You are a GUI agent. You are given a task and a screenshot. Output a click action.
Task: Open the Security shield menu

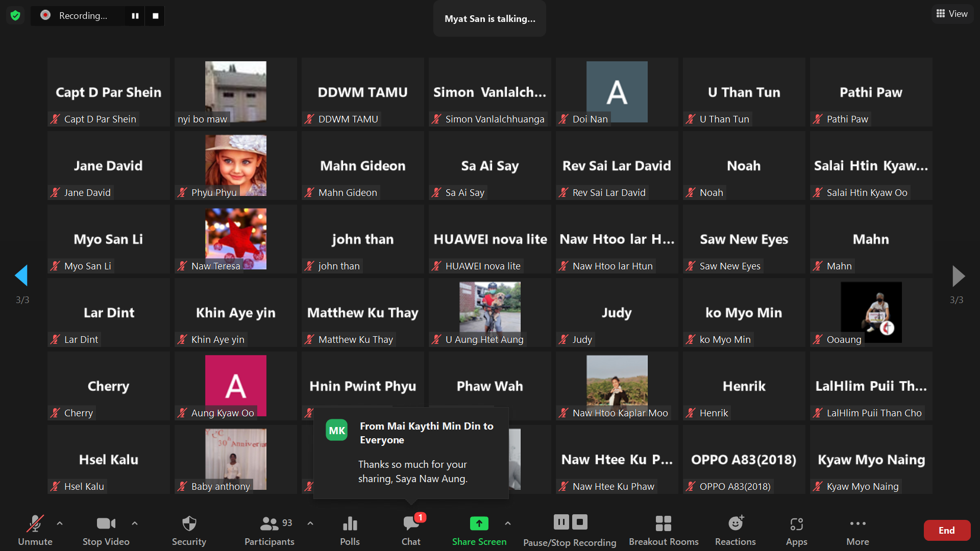[x=189, y=524]
